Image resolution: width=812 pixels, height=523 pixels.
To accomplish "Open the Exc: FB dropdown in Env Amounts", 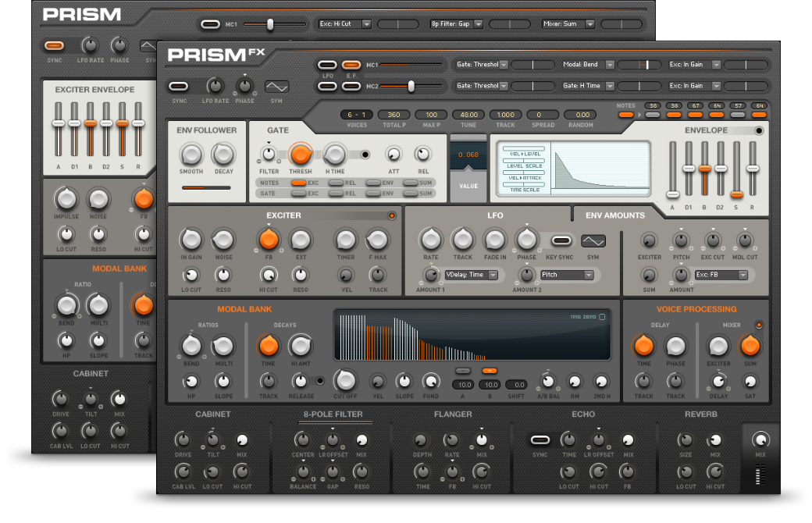I will [721, 275].
